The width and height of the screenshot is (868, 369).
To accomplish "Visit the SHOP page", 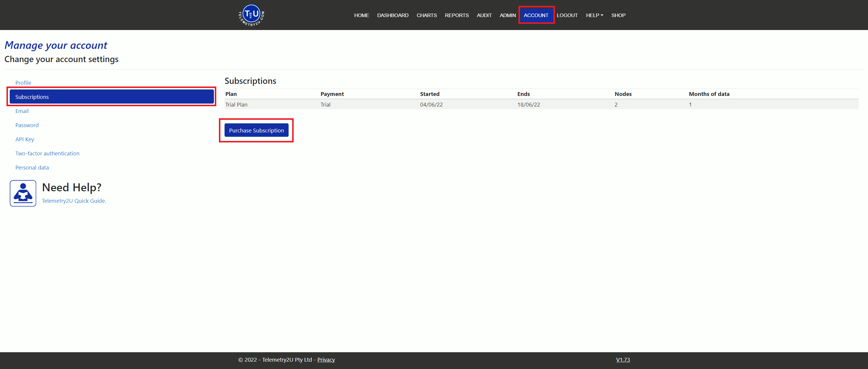I will coord(618,15).
